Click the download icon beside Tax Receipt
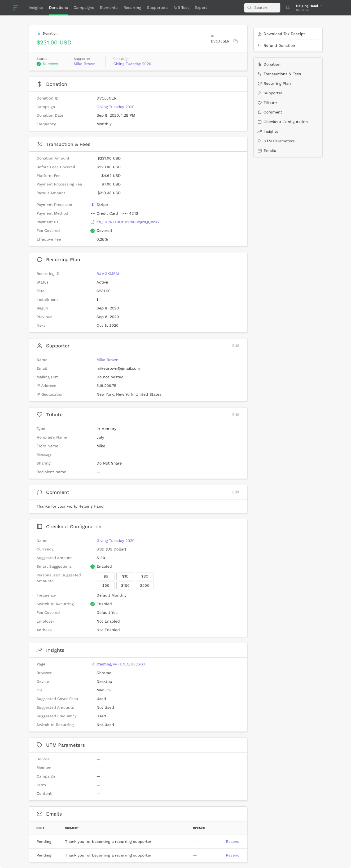 click(260, 34)
